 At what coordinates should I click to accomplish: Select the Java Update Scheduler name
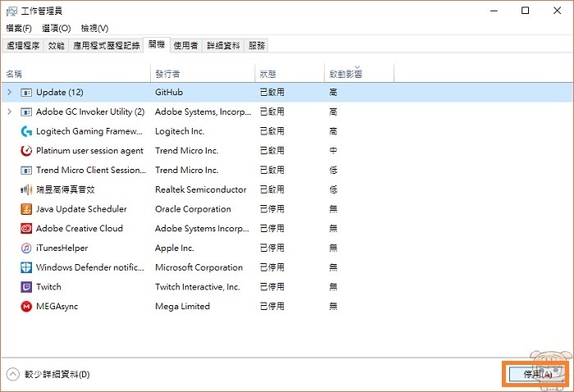[x=81, y=209]
